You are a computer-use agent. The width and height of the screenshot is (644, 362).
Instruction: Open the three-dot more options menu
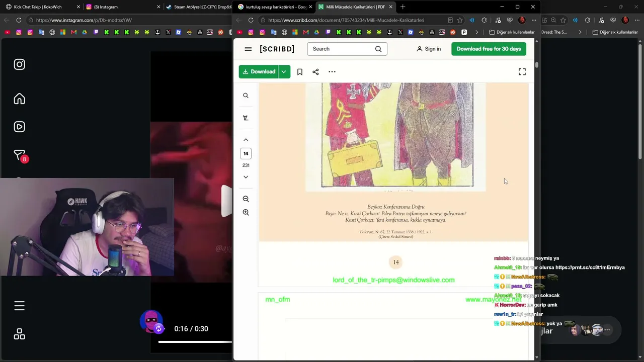tap(332, 72)
